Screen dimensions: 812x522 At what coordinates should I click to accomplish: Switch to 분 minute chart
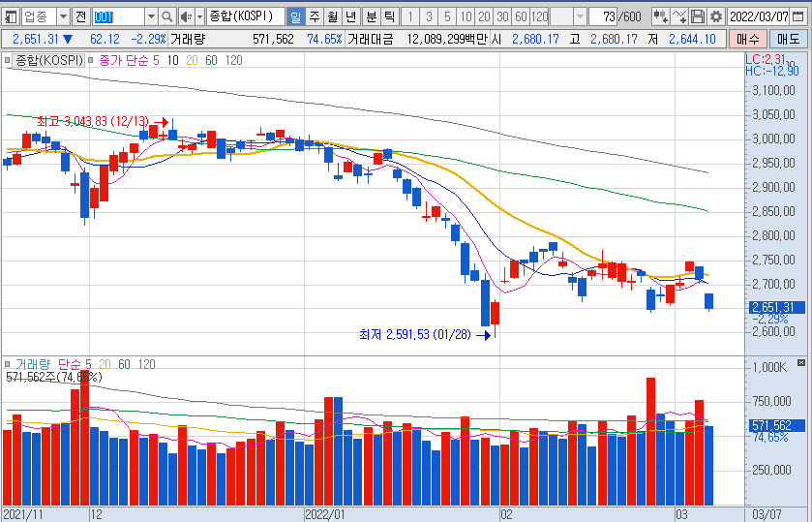point(372,16)
